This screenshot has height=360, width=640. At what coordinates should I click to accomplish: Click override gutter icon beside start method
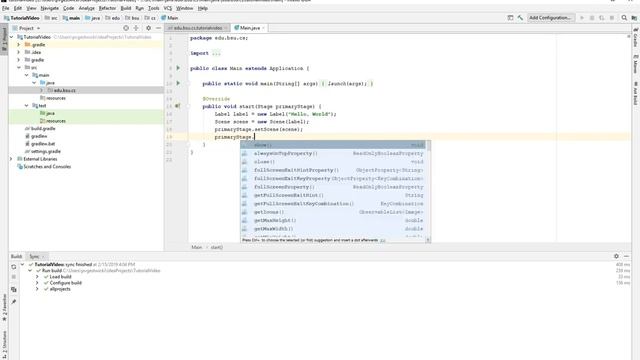178,106
